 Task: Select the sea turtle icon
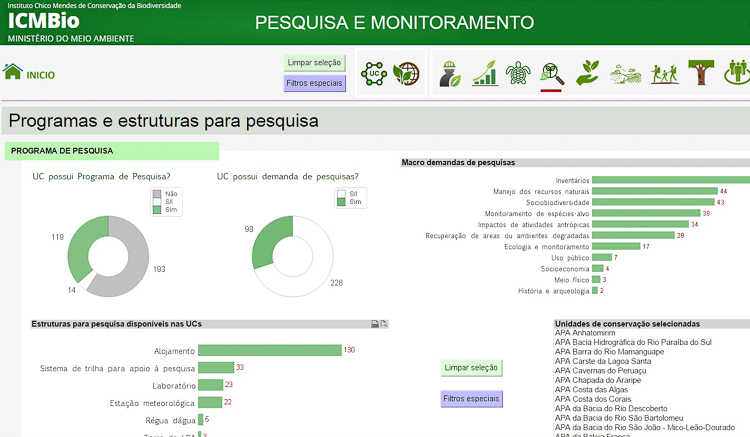(x=517, y=73)
